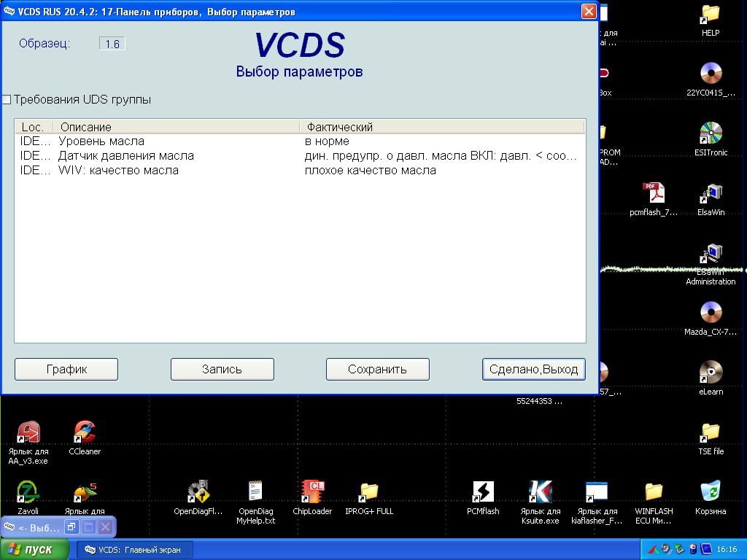Open the Корзина recycle bin
The image size is (747, 560).
click(x=711, y=497)
